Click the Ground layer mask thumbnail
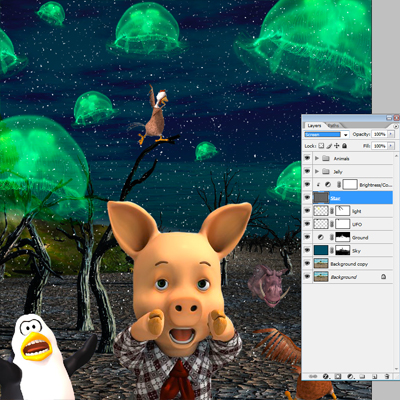Image resolution: width=400 pixels, height=400 pixels. (342, 237)
